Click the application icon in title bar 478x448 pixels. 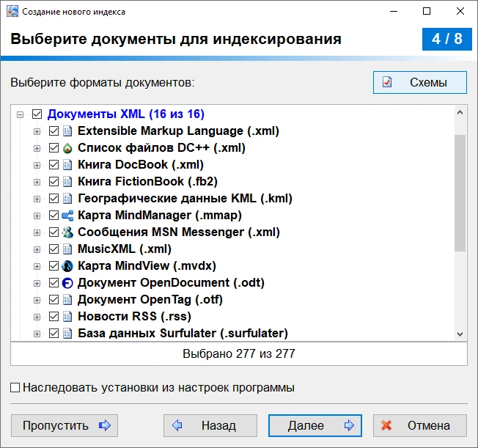pyautogui.click(x=12, y=11)
